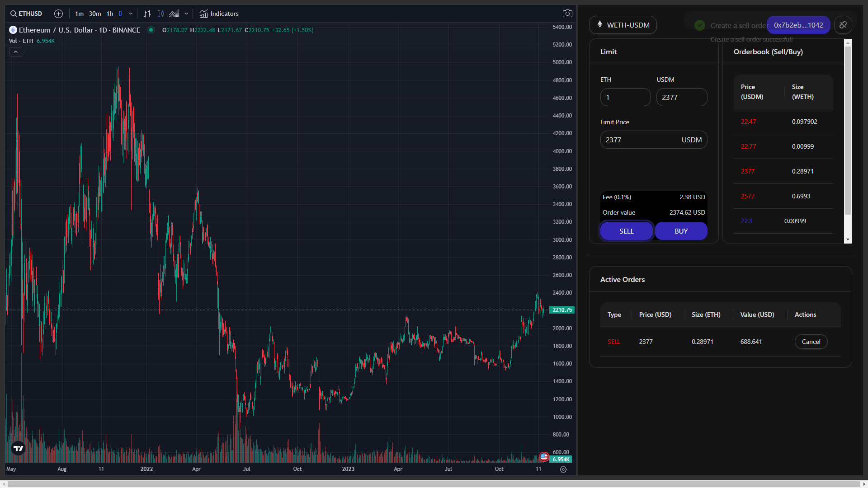
Task: Open the WETH-USDM pair selector
Action: [623, 25]
